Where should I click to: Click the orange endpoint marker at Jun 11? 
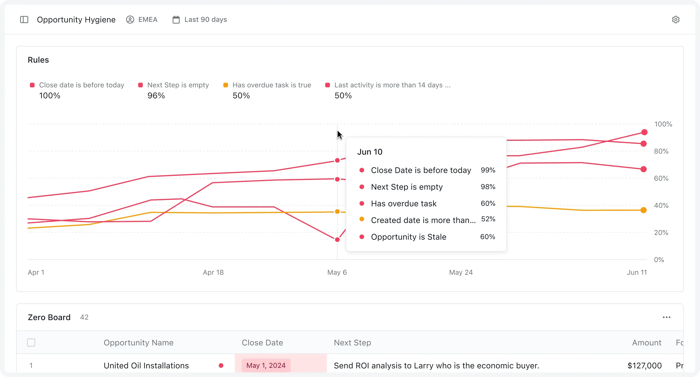tap(643, 210)
